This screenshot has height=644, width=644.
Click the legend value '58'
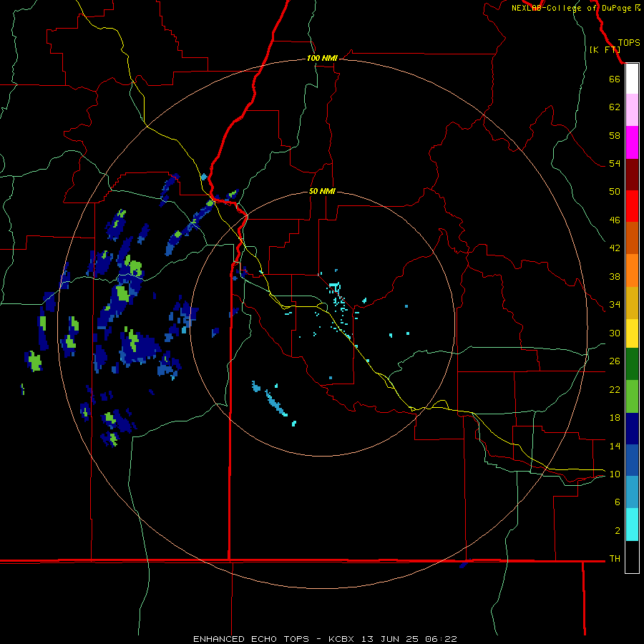tap(615, 135)
